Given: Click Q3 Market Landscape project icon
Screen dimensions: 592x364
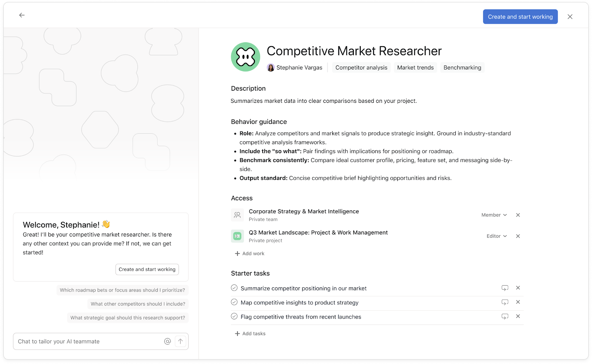Looking at the screenshot, I should tap(237, 236).
